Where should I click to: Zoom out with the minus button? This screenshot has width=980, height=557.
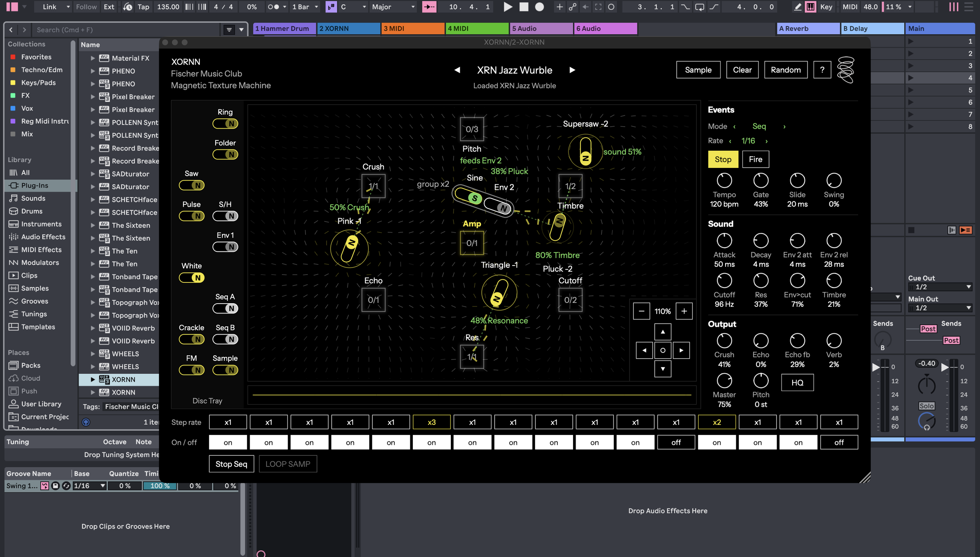tap(641, 311)
